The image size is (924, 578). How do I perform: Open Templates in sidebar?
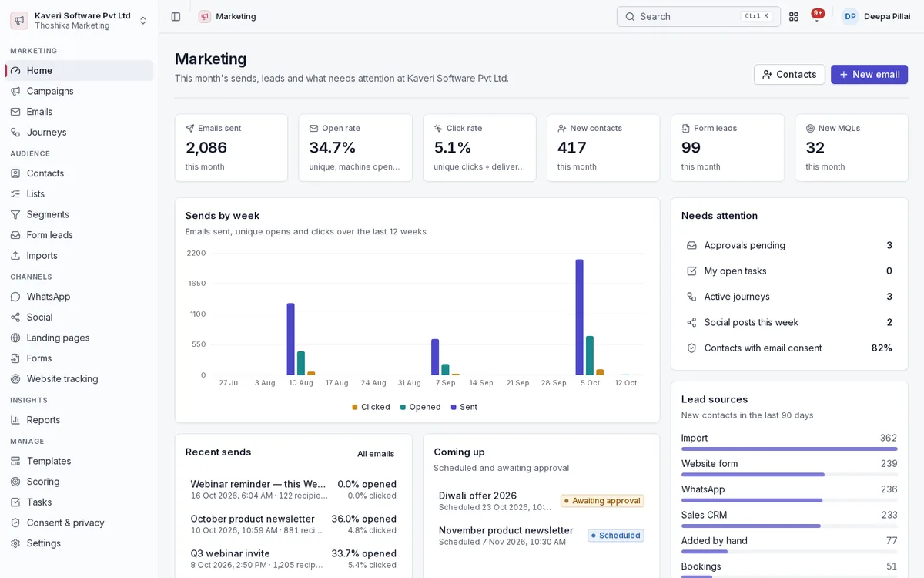tap(79, 461)
